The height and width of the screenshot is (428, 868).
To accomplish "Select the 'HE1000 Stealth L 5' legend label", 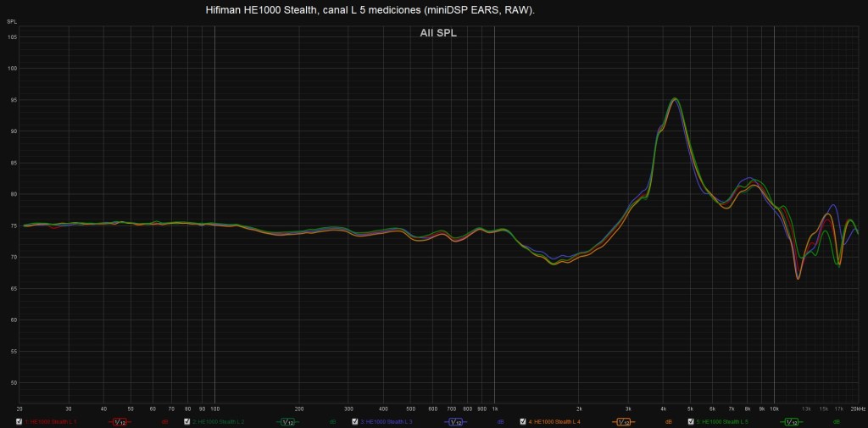I will tap(724, 421).
